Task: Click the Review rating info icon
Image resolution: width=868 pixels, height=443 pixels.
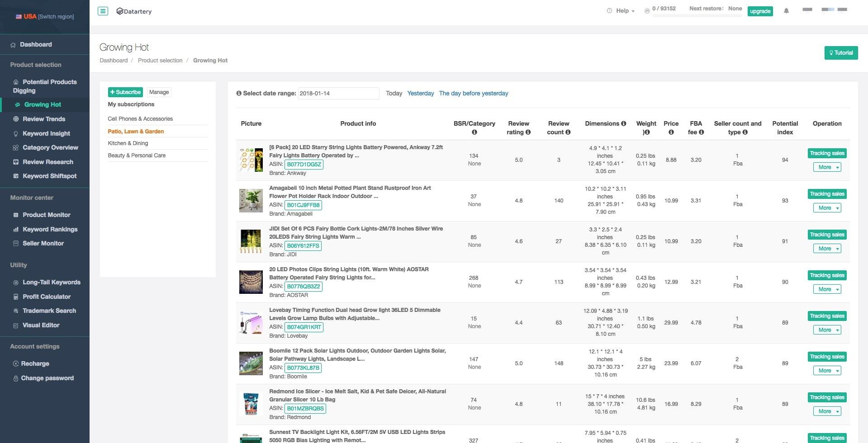Action: coord(528,132)
